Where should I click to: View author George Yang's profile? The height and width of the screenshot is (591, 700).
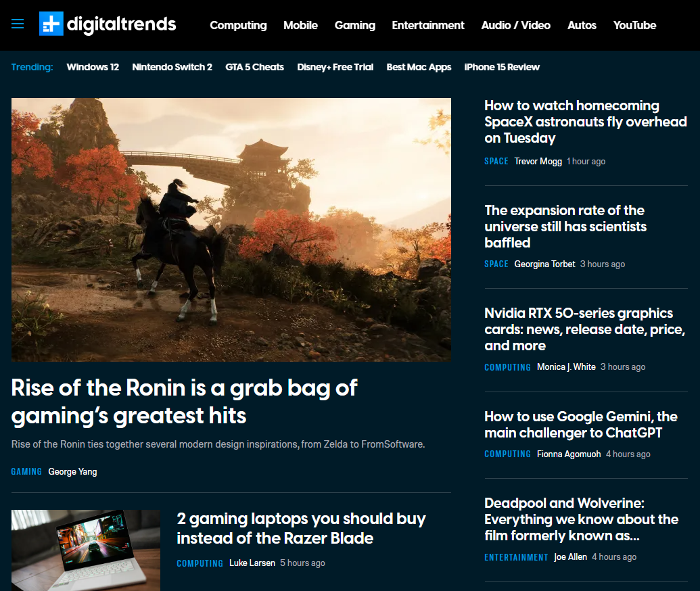[x=72, y=471]
